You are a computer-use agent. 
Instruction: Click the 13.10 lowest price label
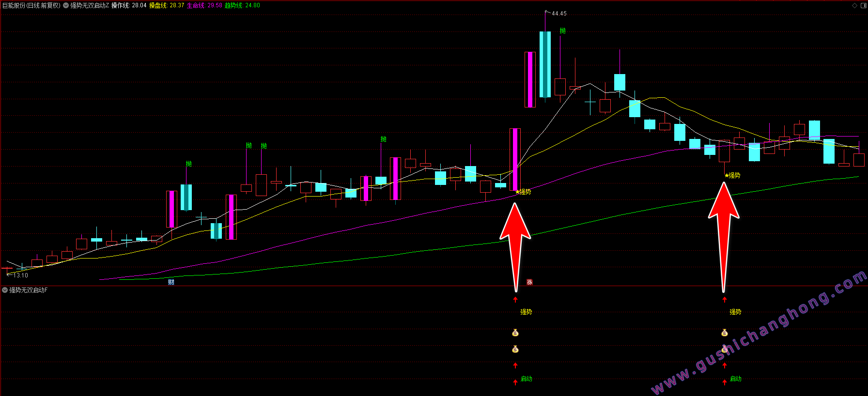pyautogui.click(x=20, y=275)
